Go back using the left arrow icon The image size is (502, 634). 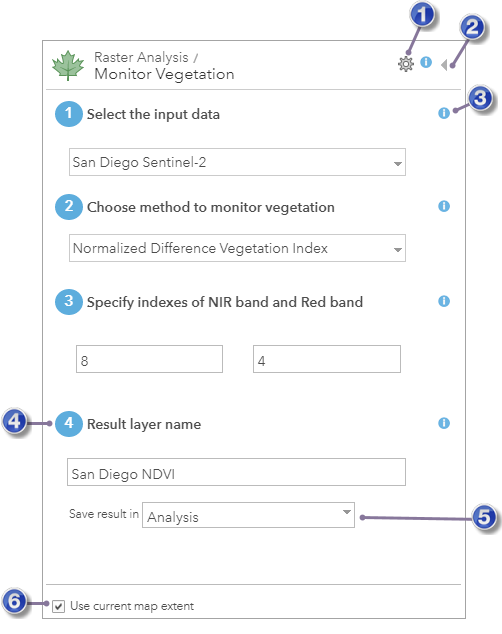click(444, 65)
